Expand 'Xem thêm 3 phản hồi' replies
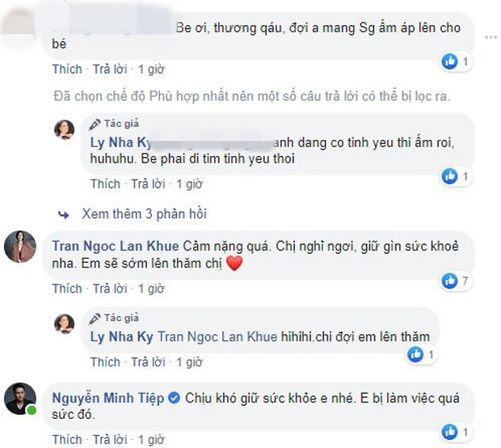Image resolution: width=501 pixels, height=448 pixels. point(144,214)
